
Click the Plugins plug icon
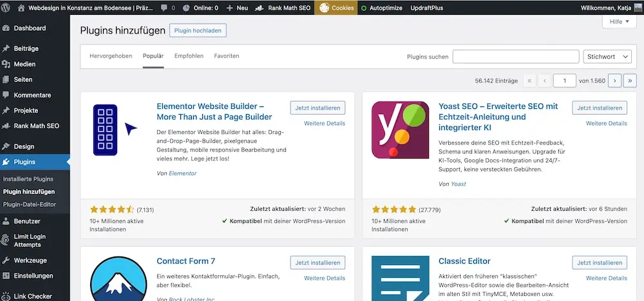coord(6,162)
